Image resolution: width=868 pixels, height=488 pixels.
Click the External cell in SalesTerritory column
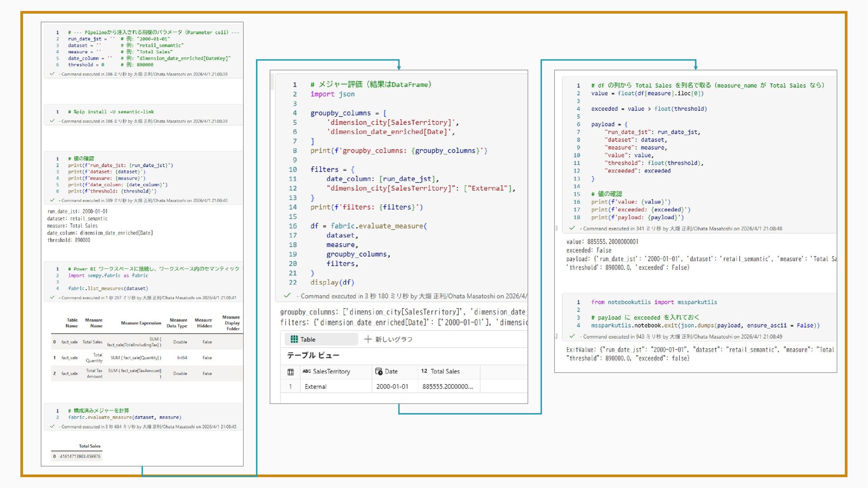pos(316,387)
